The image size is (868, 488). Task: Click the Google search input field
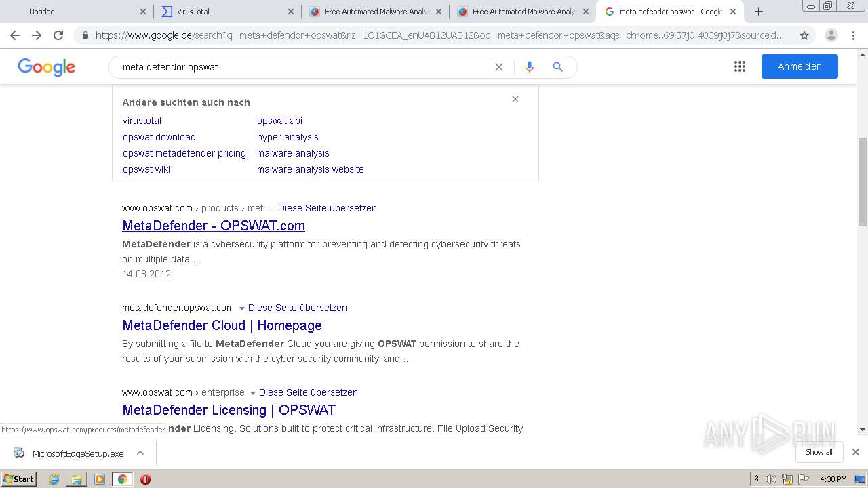pyautogui.click(x=305, y=67)
